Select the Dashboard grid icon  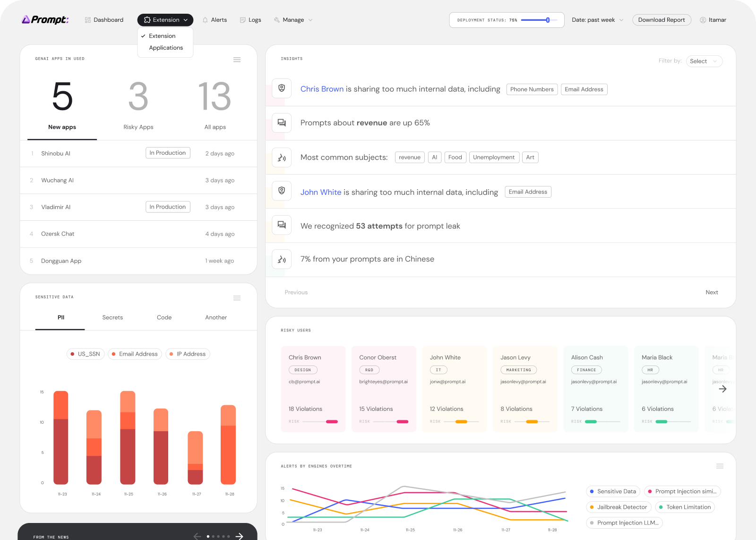pyautogui.click(x=87, y=20)
